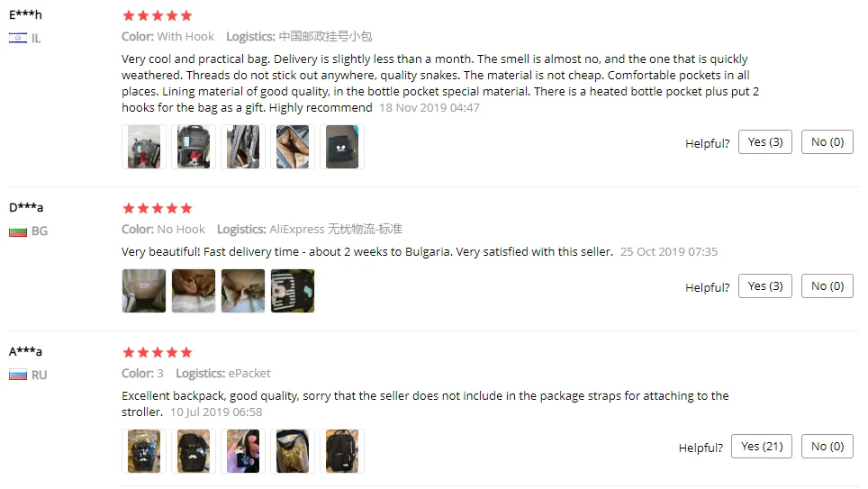
Task: View striped bag photo in D***a's review
Action: 293,291
